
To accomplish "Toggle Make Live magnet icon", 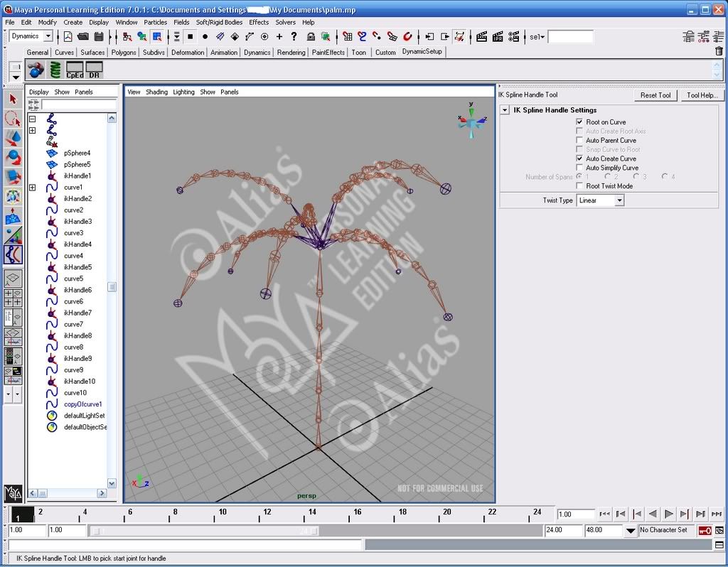I will pyautogui.click(x=407, y=37).
